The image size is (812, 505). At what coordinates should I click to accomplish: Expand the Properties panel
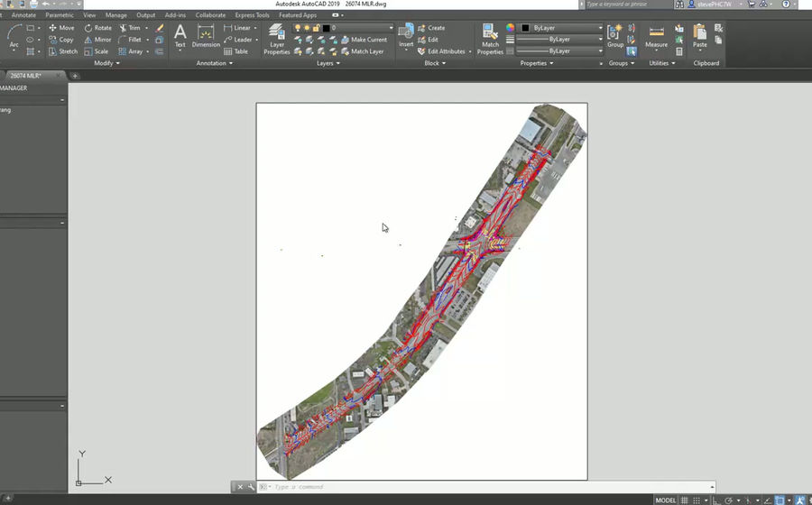pos(537,63)
